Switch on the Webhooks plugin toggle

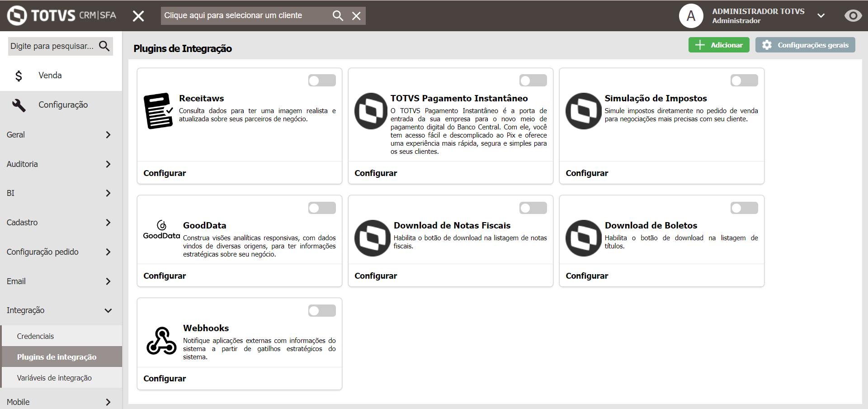click(322, 311)
